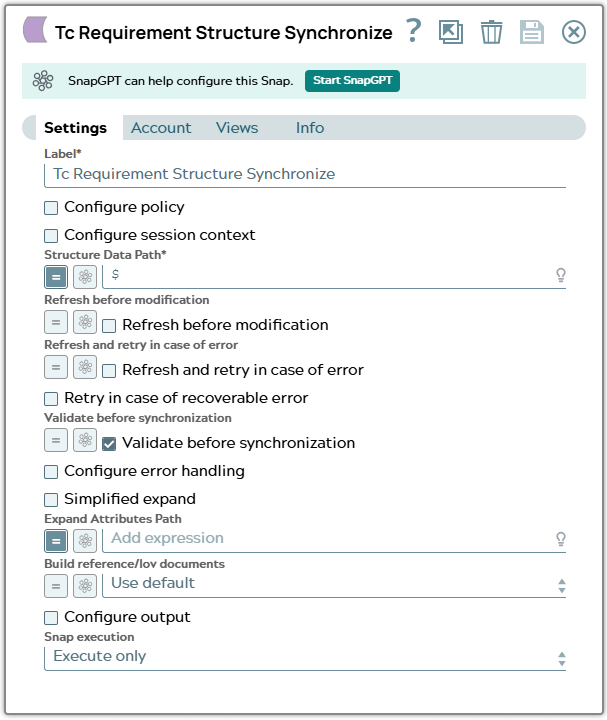The image size is (607, 720).
Task: Enable Simplified expand checkbox
Action: coord(51,500)
